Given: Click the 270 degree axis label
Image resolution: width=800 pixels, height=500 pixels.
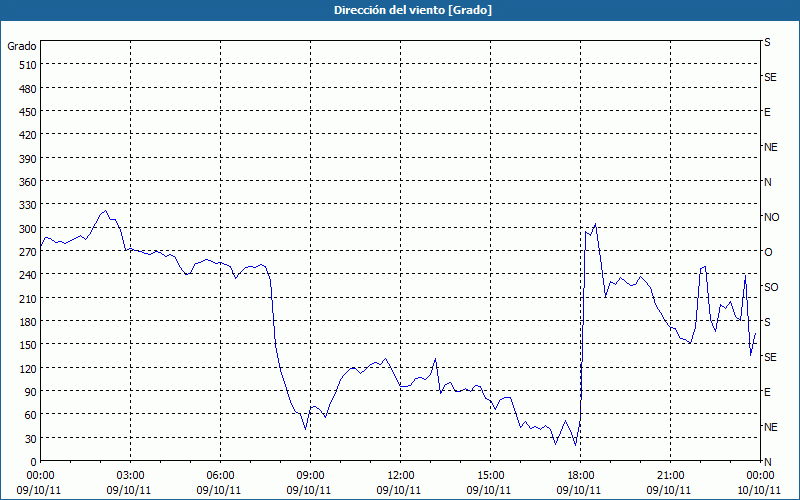Looking at the screenshot, I should [28, 253].
